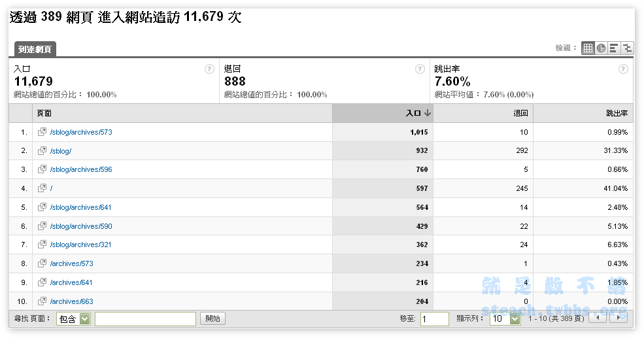Switch to table view
Screen dimensions: 644x338
coord(588,48)
